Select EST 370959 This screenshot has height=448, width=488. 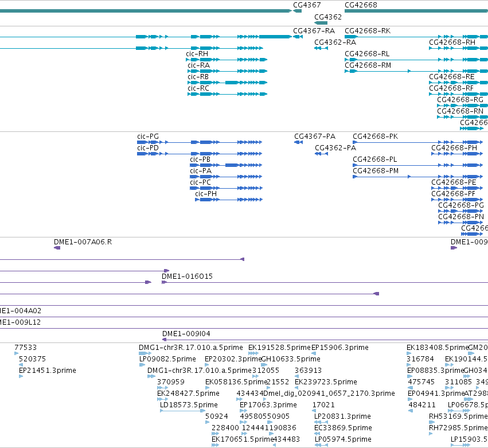point(171,382)
